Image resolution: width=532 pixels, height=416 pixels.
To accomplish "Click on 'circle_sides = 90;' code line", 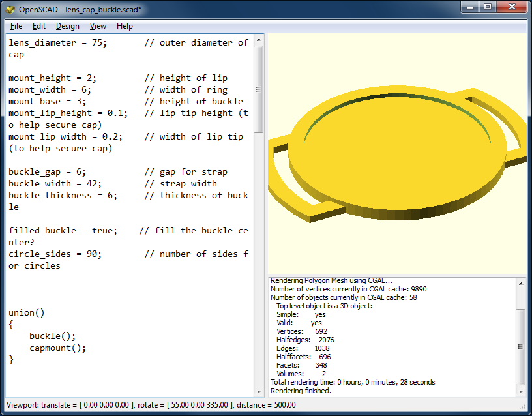I will tap(55, 254).
